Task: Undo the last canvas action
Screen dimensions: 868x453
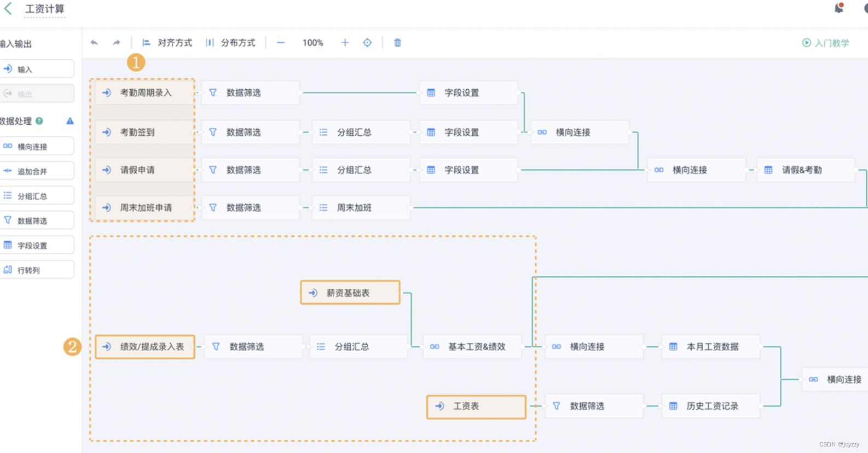Action: click(x=94, y=43)
